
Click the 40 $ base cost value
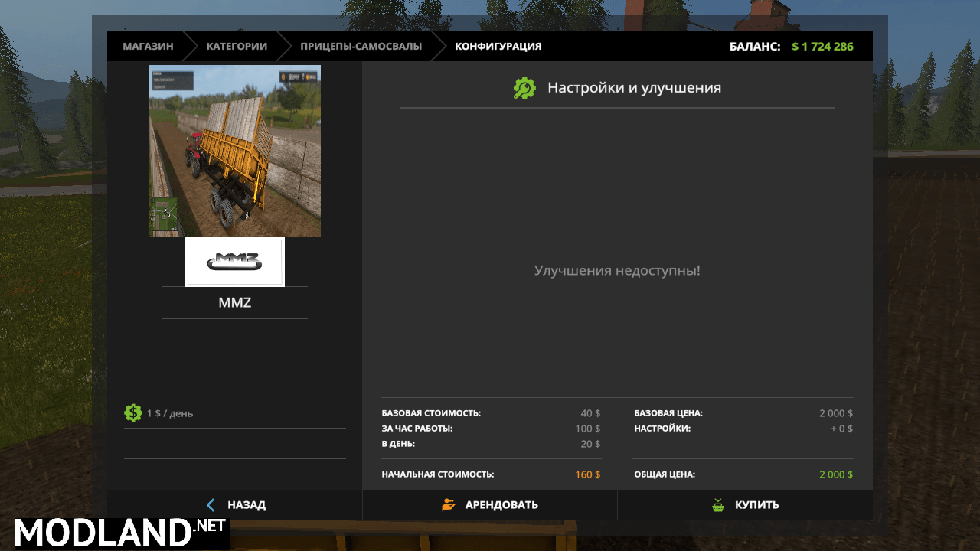(590, 413)
